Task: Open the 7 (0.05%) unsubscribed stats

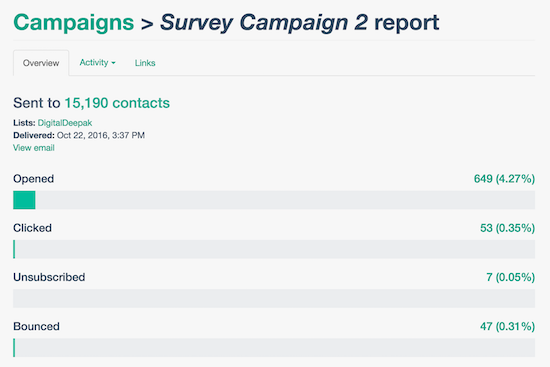Action: coord(510,277)
